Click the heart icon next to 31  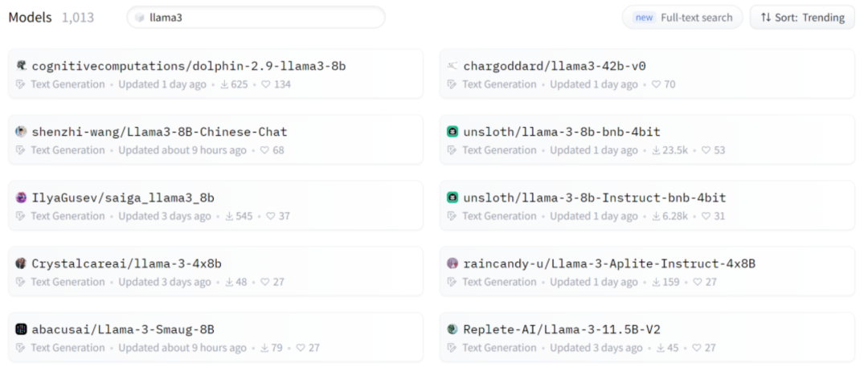tap(706, 216)
